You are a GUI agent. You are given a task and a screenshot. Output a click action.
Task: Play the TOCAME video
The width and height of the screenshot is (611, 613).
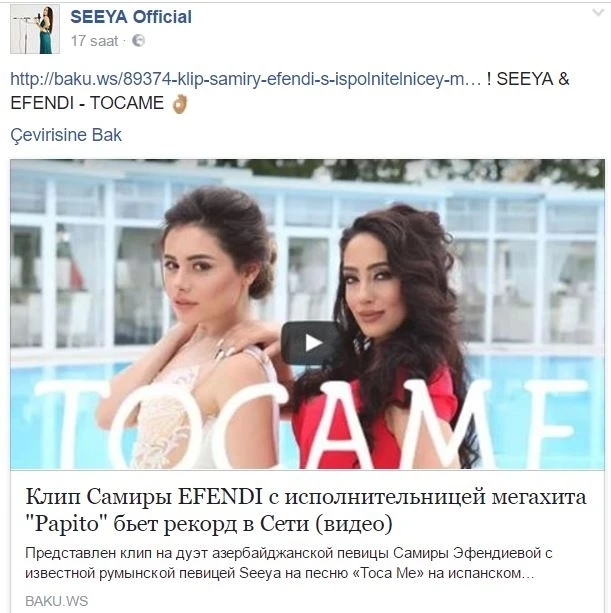[312, 343]
